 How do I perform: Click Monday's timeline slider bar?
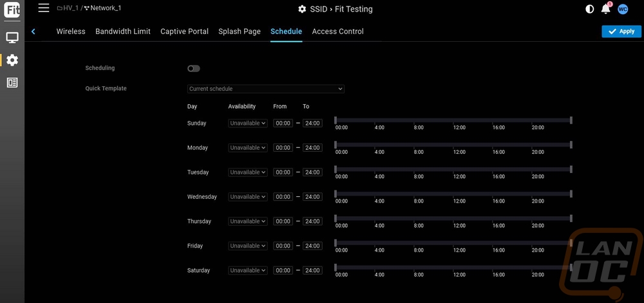coord(453,145)
